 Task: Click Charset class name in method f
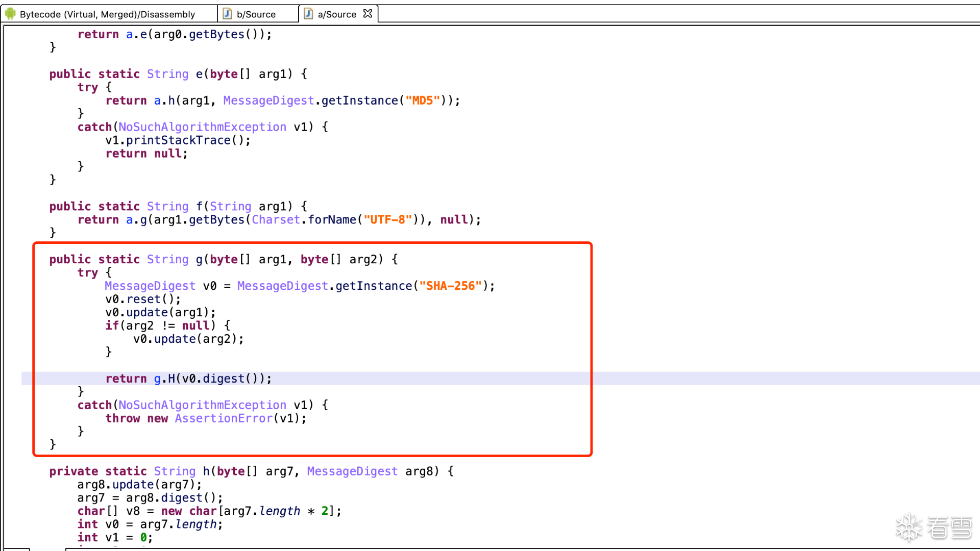click(276, 219)
